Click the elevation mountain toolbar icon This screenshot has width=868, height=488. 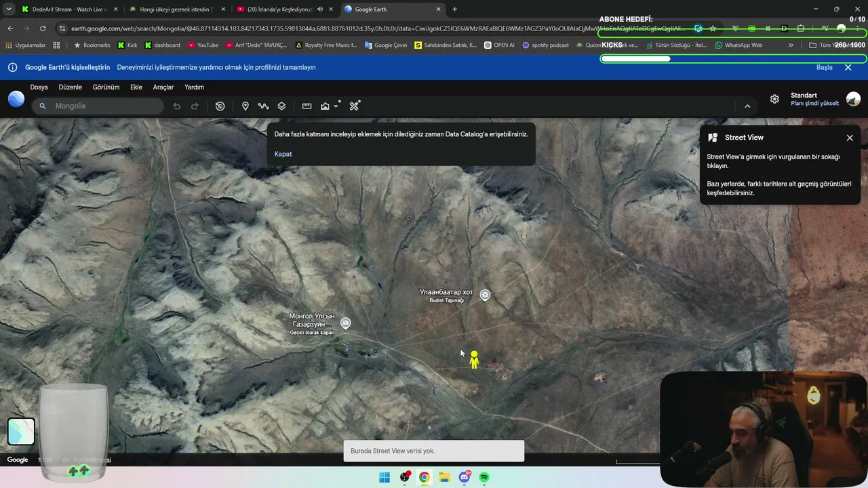coord(325,106)
